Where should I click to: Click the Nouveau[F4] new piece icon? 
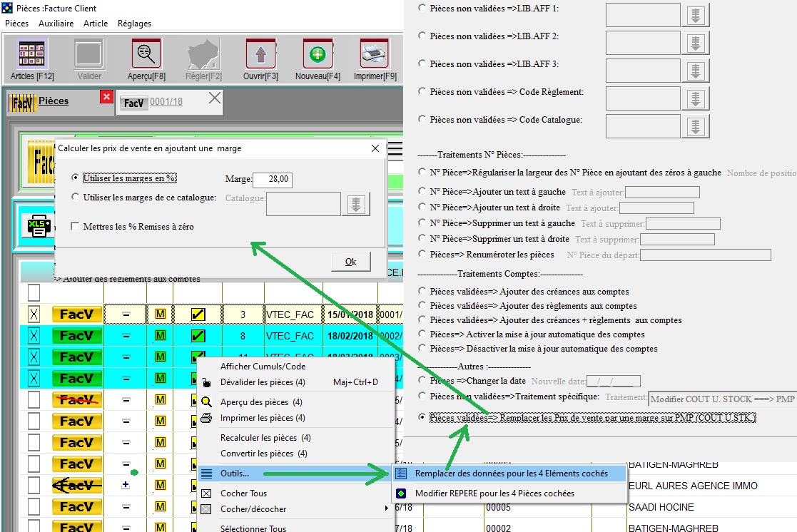[318, 54]
